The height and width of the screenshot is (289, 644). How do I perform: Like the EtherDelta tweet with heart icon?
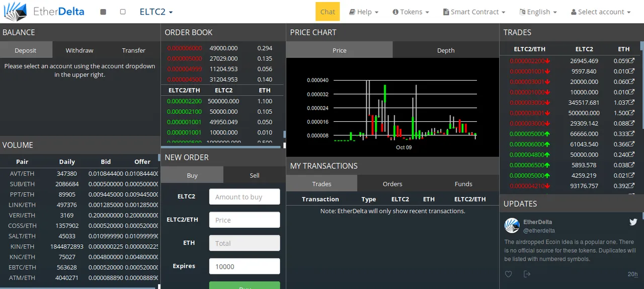(x=509, y=274)
